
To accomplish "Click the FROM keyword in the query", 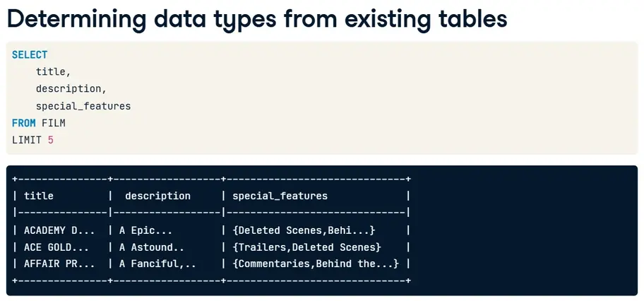I will (24, 123).
